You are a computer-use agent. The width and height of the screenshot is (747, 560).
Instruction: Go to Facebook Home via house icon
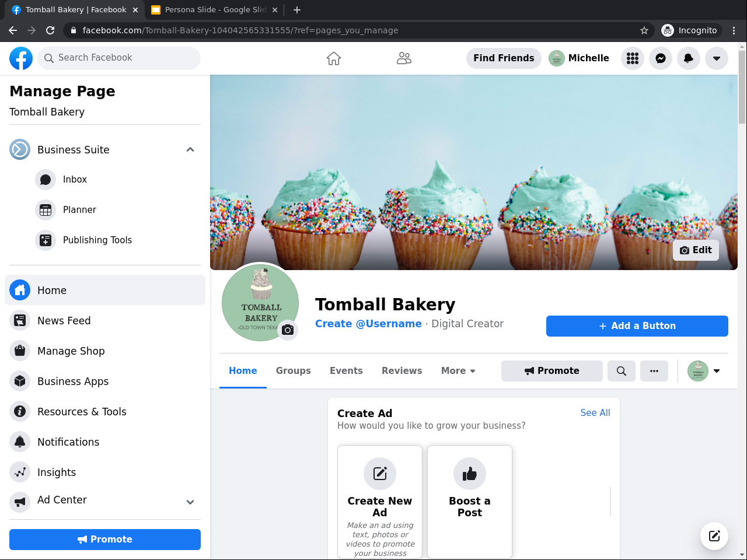click(334, 58)
